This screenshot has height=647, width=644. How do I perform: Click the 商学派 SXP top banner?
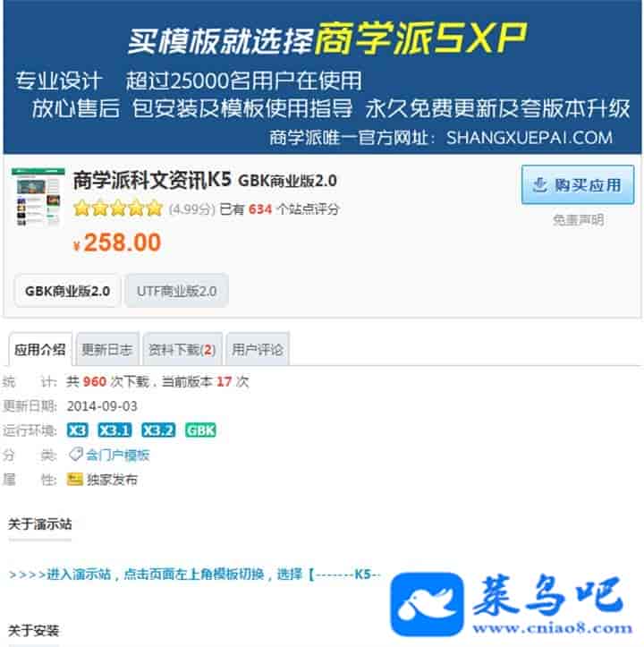(x=322, y=77)
